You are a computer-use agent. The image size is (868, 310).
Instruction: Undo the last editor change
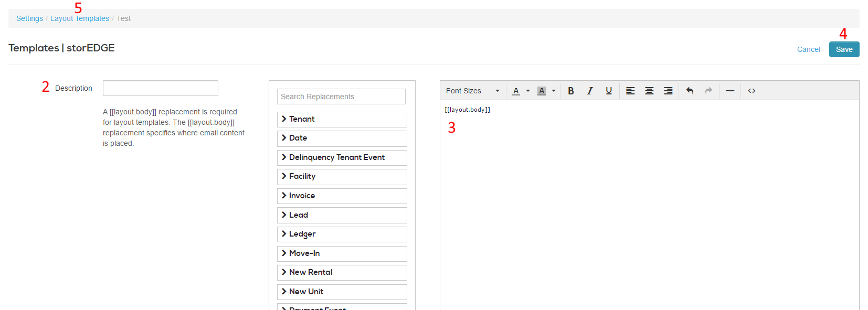click(x=690, y=91)
